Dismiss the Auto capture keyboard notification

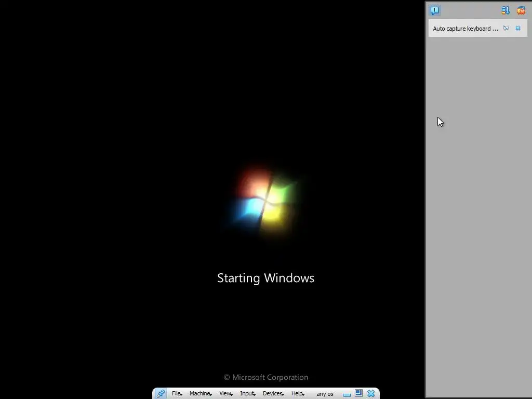pos(518,28)
